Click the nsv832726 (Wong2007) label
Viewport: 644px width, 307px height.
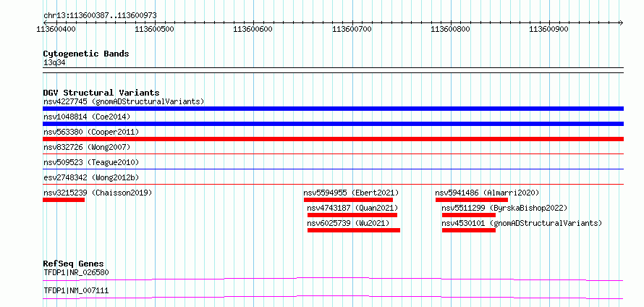point(87,147)
